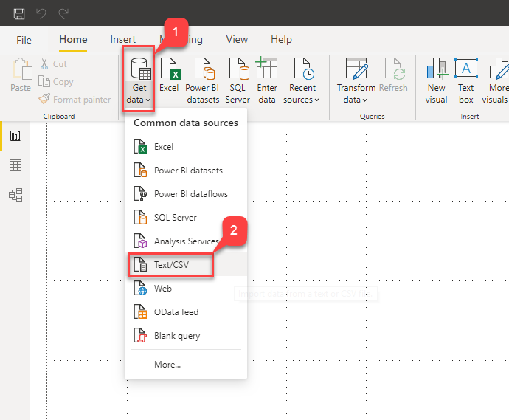The height and width of the screenshot is (420, 509).
Task: Switch to the Insert ribbon tab
Action: click(123, 40)
